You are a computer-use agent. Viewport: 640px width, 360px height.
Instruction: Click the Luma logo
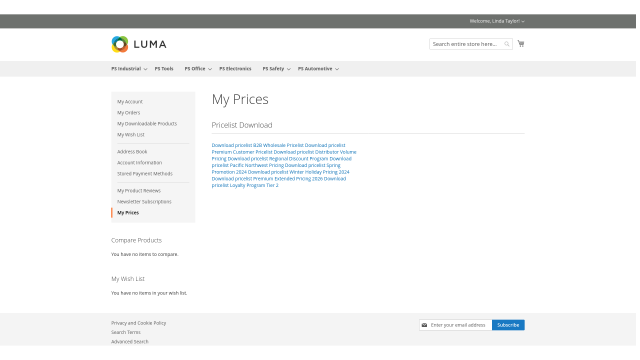[x=139, y=44]
